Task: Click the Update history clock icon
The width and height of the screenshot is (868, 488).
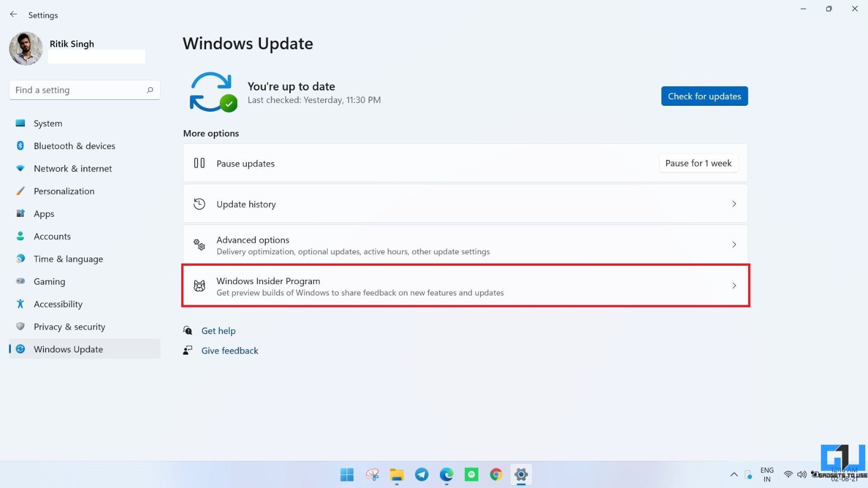Action: click(x=200, y=204)
